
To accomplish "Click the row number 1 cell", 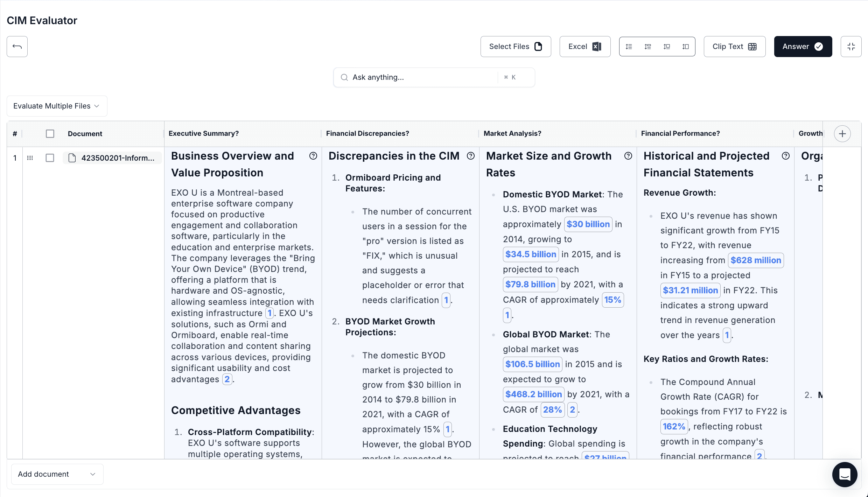I will [15, 158].
